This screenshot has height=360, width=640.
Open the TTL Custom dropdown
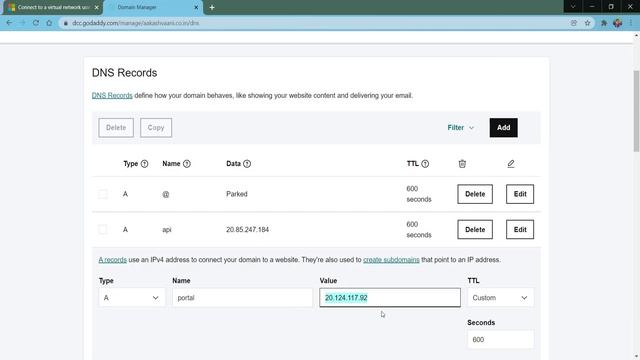click(x=500, y=298)
